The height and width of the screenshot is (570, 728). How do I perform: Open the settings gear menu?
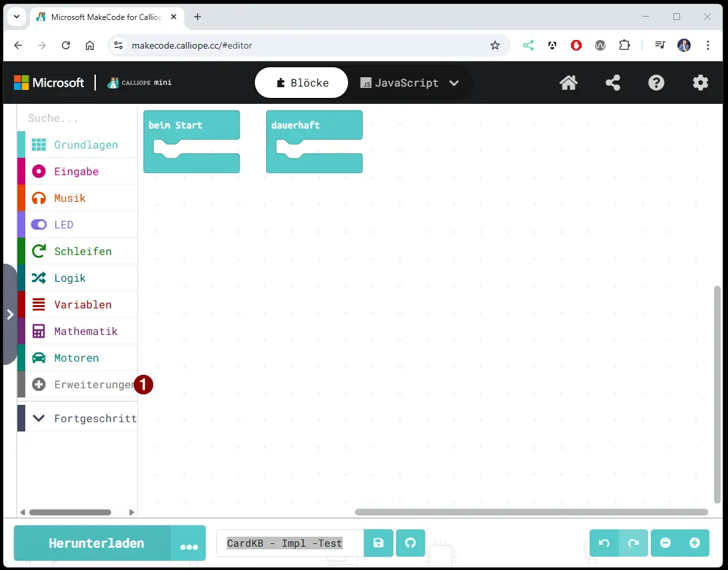(700, 83)
